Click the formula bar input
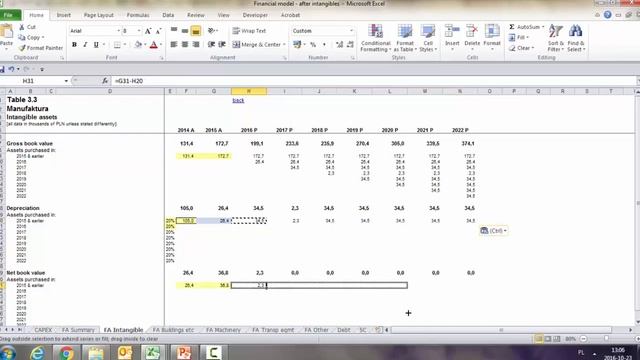This screenshot has height=360, width=640. pos(373,81)
